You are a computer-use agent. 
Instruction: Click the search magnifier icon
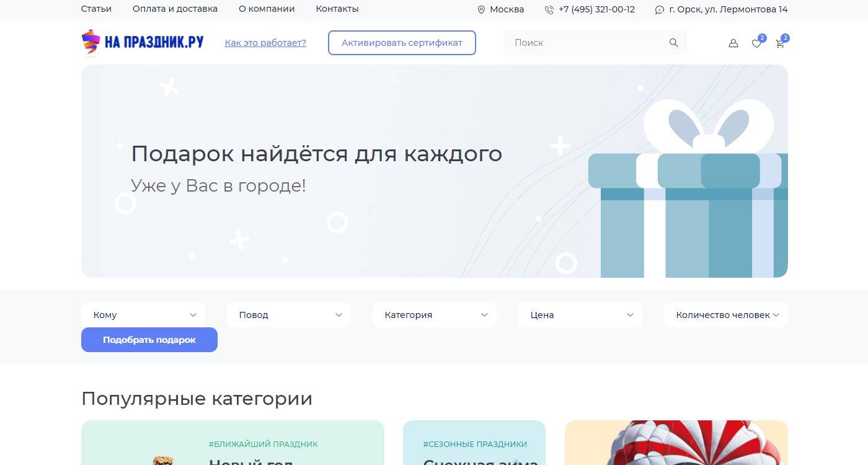(674, 43)
